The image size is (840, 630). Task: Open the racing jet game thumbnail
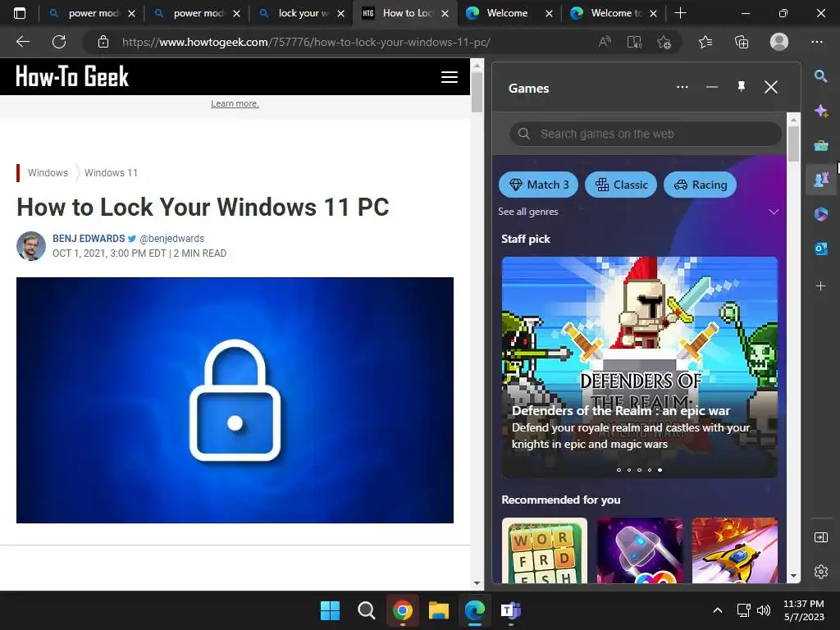(x=734, y=550)
